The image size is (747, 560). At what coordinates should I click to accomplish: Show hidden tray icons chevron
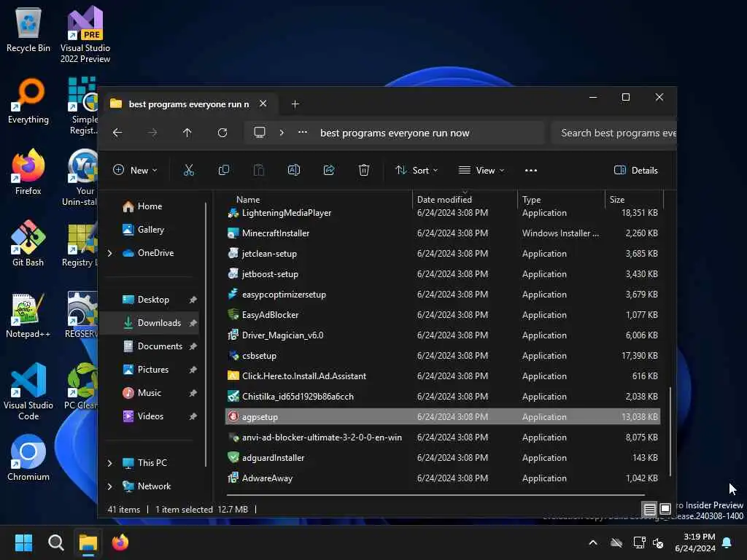[x=593, y=542]
